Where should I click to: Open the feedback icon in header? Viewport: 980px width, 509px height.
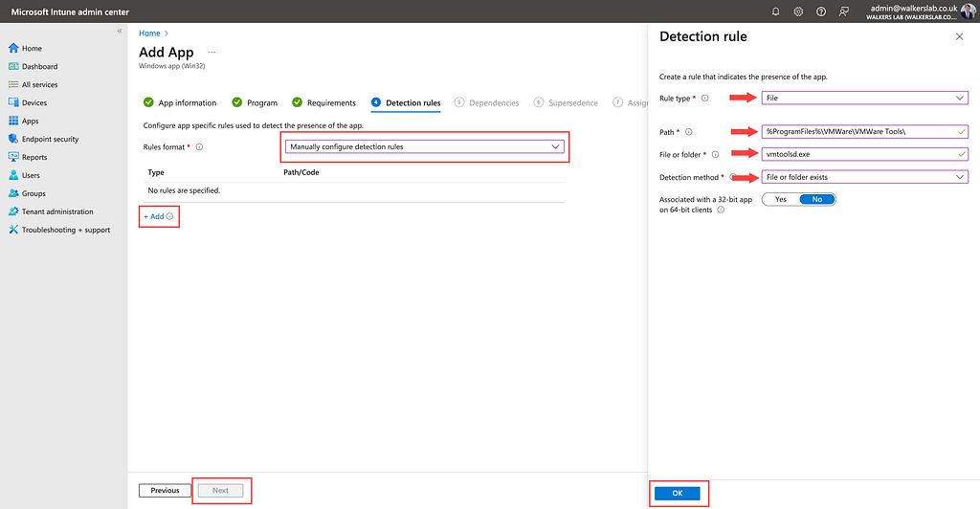point(843,11)
